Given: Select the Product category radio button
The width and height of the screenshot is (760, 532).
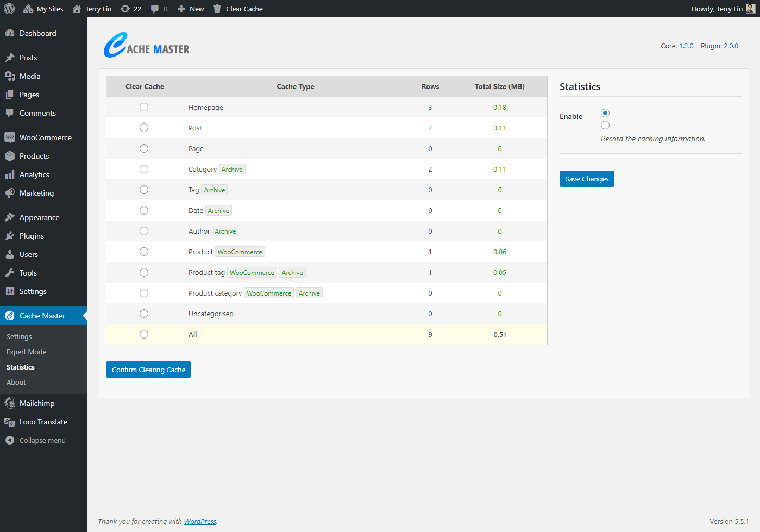Looking at the screenshot, I should (x=144, y=293).
